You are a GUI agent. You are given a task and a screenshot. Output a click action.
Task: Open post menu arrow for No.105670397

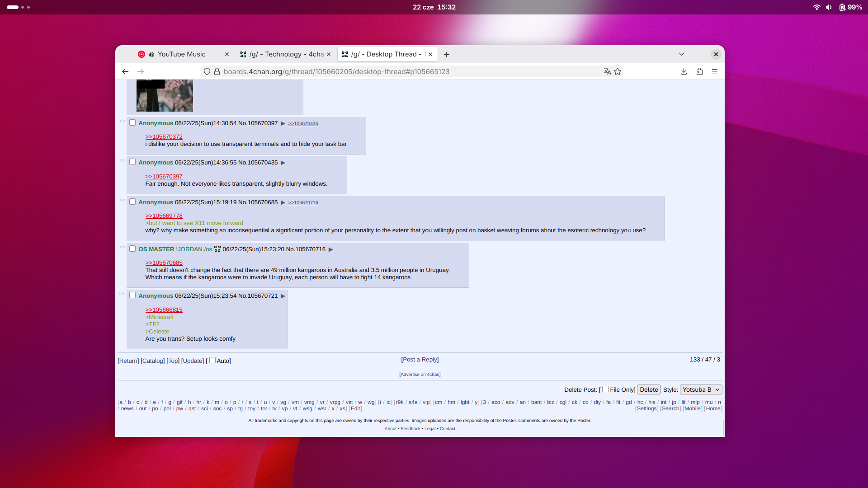click(x=283, y=123)
